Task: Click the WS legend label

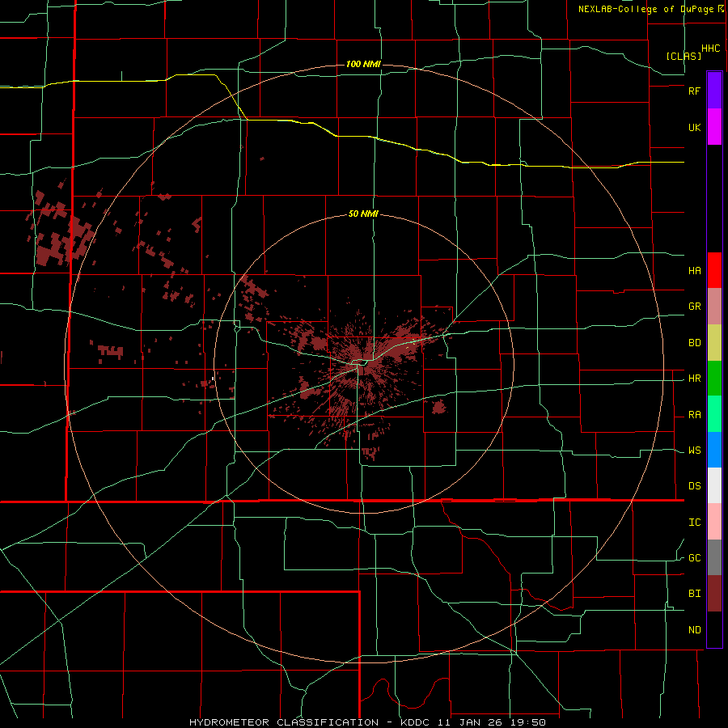Action: pos(694,451)
